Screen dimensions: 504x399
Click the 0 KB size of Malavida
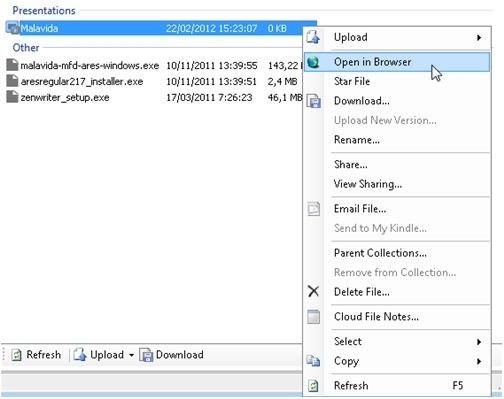277,28
